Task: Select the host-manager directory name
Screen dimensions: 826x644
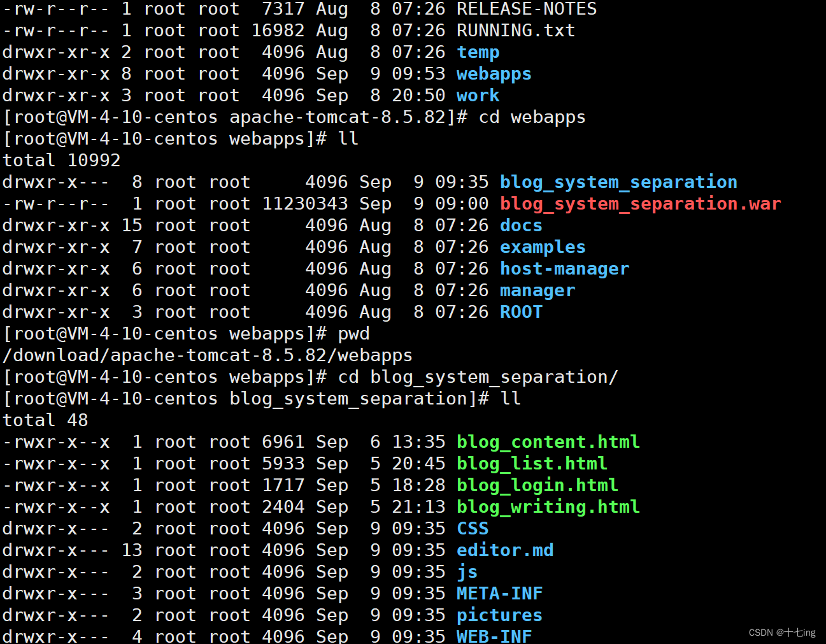Action: pos(564,269)
